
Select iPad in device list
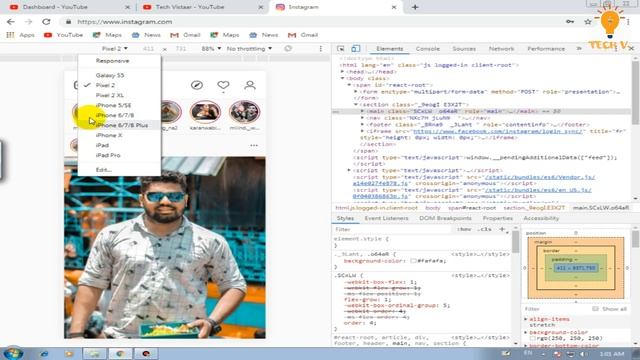[119, 145]
